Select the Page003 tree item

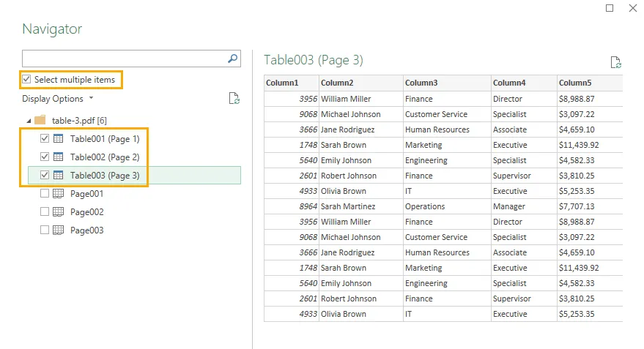coord(86,230)
